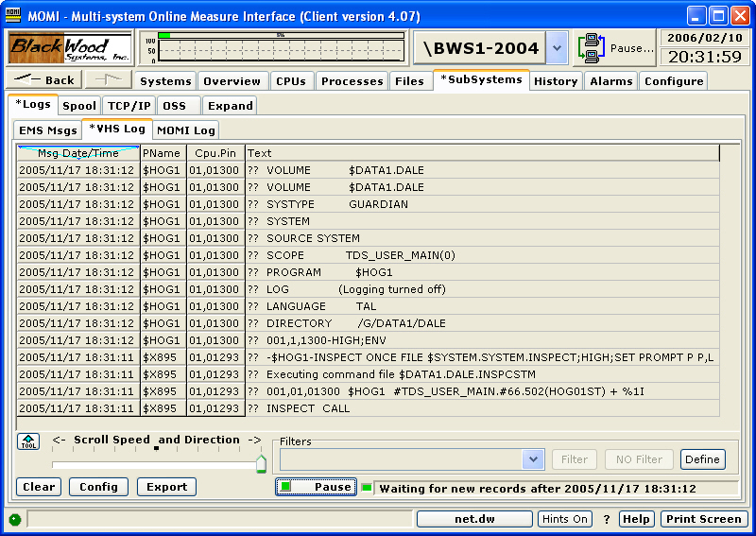This screenshot has height=536, width=756.
Task: Open the Configure tab
Action: (x=674, y=81)
